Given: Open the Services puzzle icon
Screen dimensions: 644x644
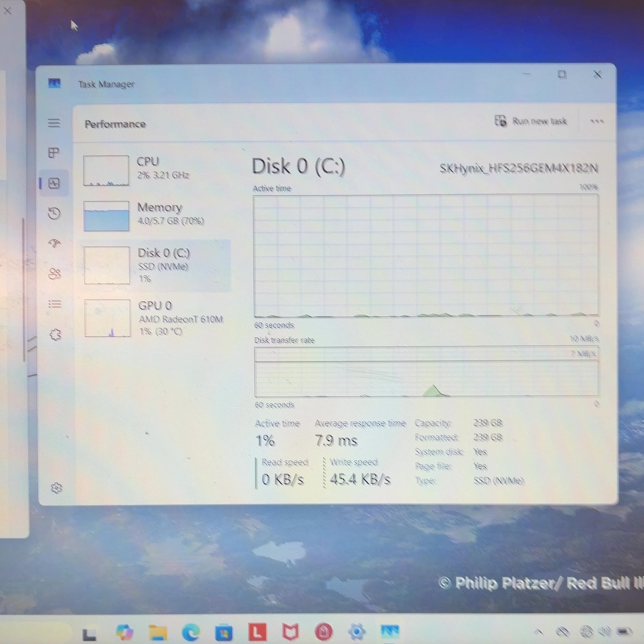Looking at the screenshot, I should click(55, 334).
